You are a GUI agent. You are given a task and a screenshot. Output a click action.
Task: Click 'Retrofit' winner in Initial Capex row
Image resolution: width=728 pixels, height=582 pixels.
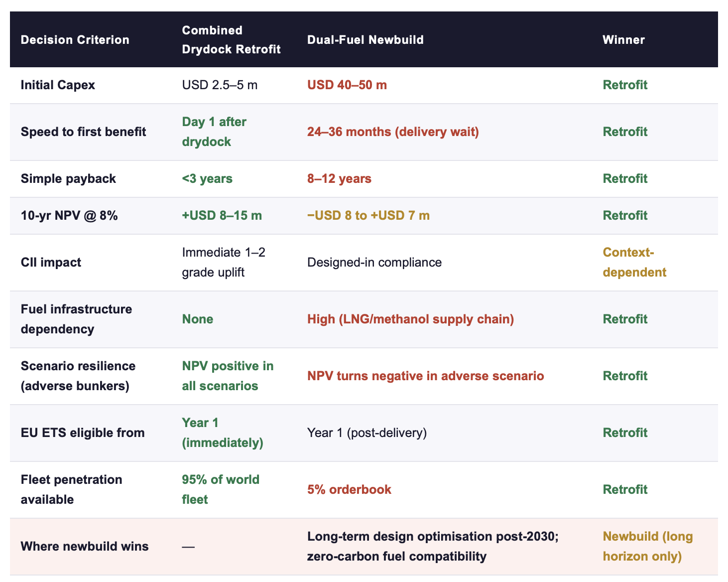coord(625,85)
